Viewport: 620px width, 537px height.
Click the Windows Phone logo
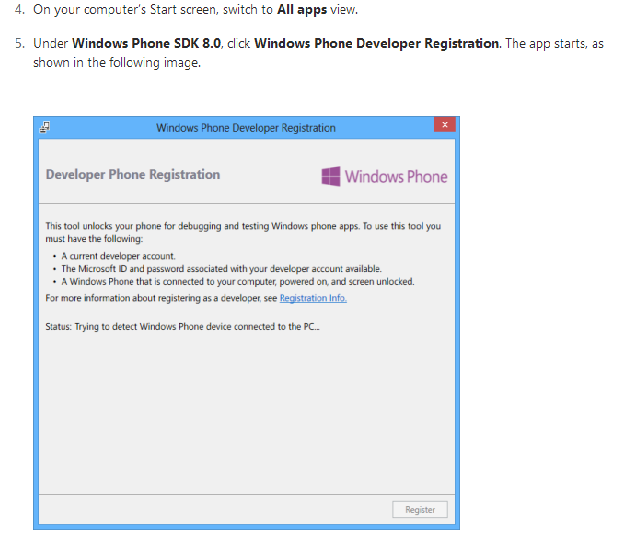pos(384,176)
